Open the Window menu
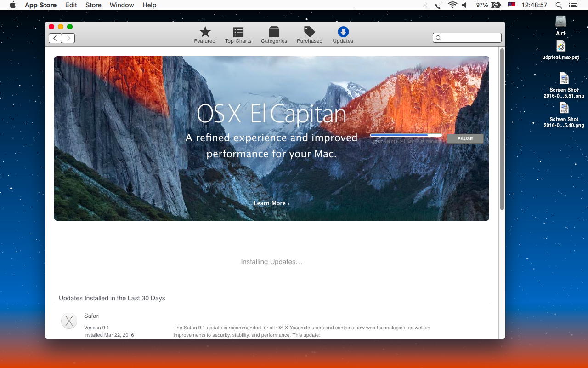 [122, 5]
